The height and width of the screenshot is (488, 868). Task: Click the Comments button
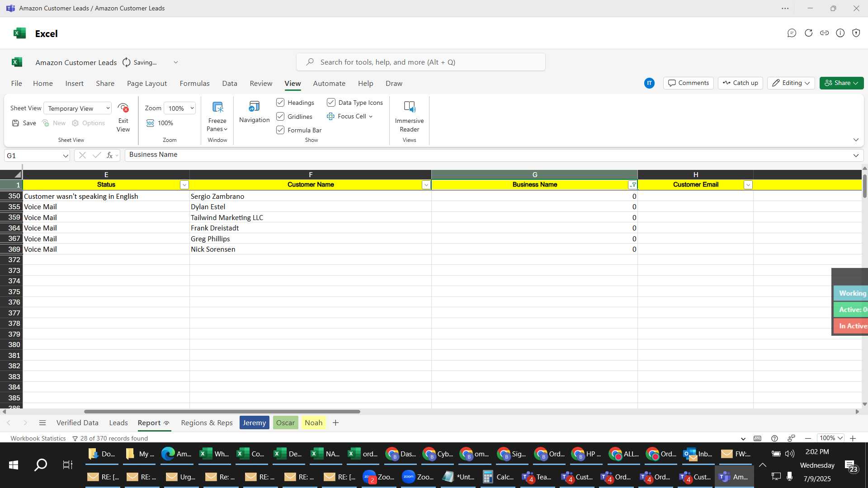tap(688, 83)
